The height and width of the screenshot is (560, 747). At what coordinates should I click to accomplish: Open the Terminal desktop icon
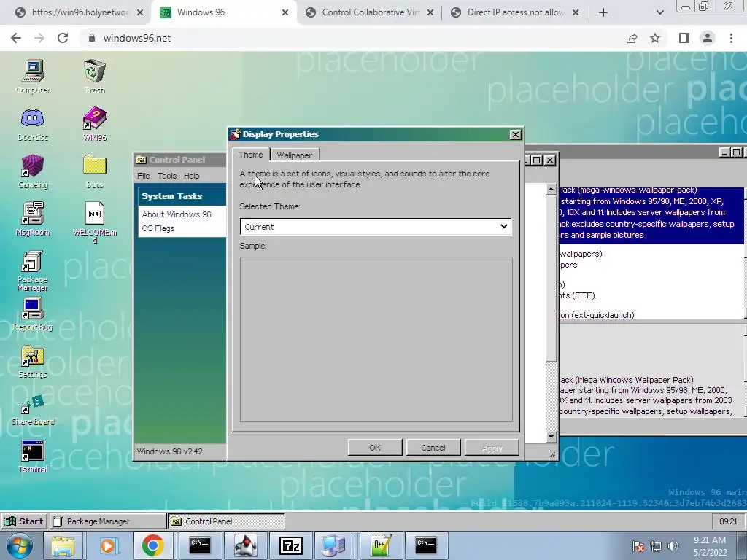coord(32,457)
